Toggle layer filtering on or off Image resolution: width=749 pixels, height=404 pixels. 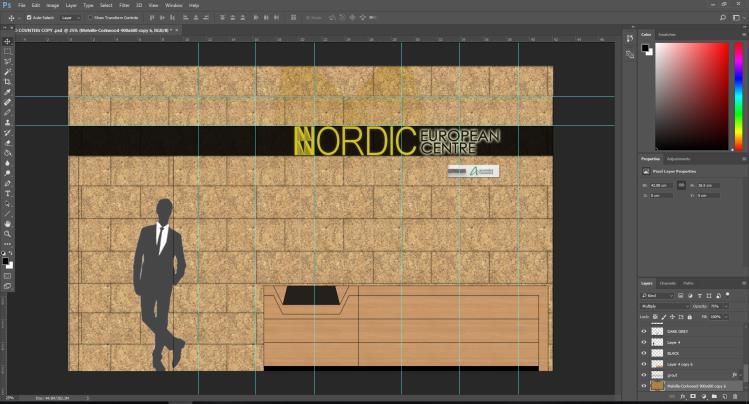point(728,295)
